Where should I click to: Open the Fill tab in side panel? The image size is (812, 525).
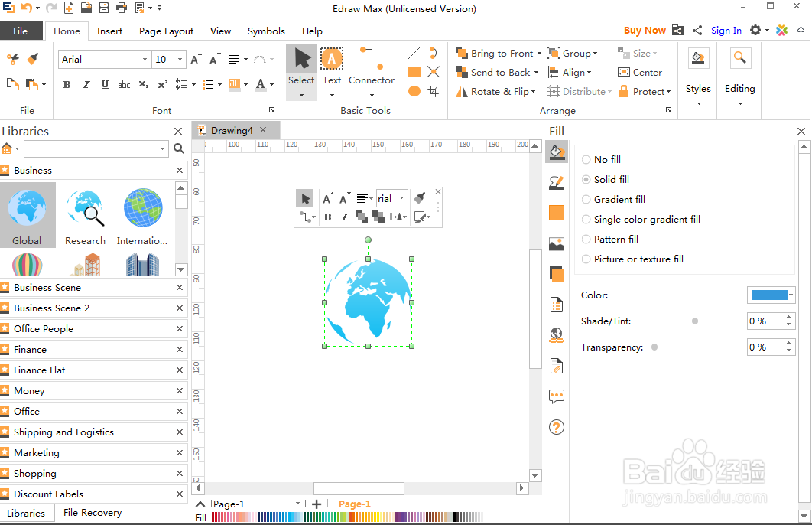point(557,152)
